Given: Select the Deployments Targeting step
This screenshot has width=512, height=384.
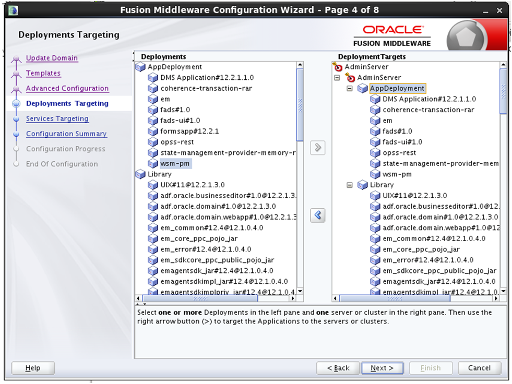Looking at the screenshot, I should (67, 103).
